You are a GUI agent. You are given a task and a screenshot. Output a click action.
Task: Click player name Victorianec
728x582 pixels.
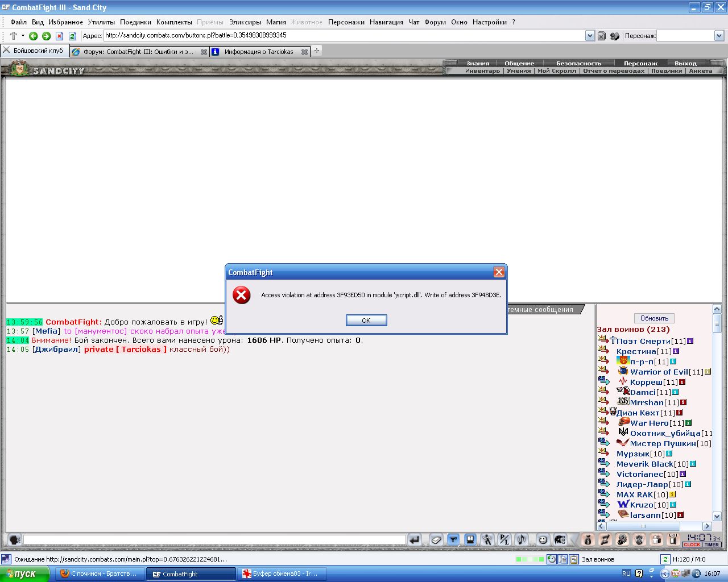640,474
